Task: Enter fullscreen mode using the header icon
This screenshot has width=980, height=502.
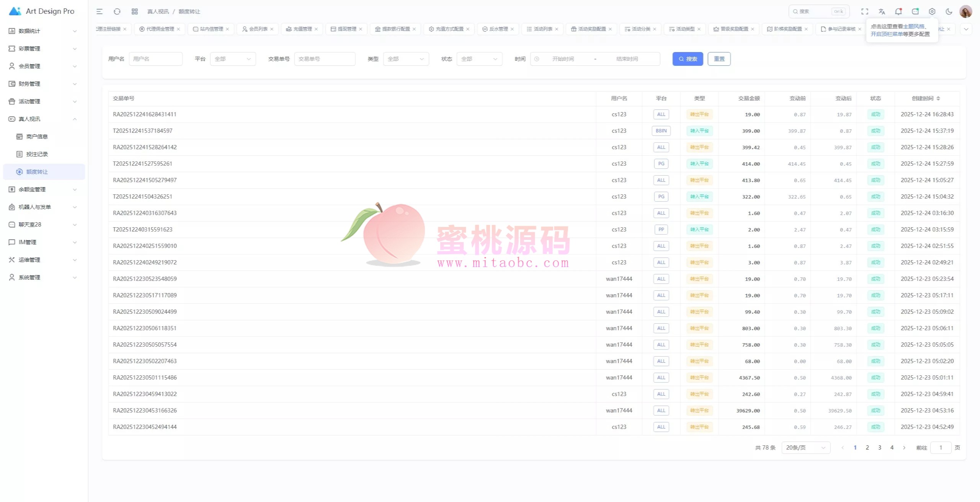Action: [x=865, y=11]
